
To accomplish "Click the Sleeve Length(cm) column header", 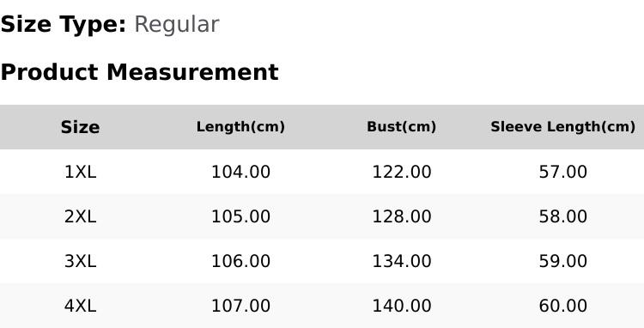I will coord(563,127).
